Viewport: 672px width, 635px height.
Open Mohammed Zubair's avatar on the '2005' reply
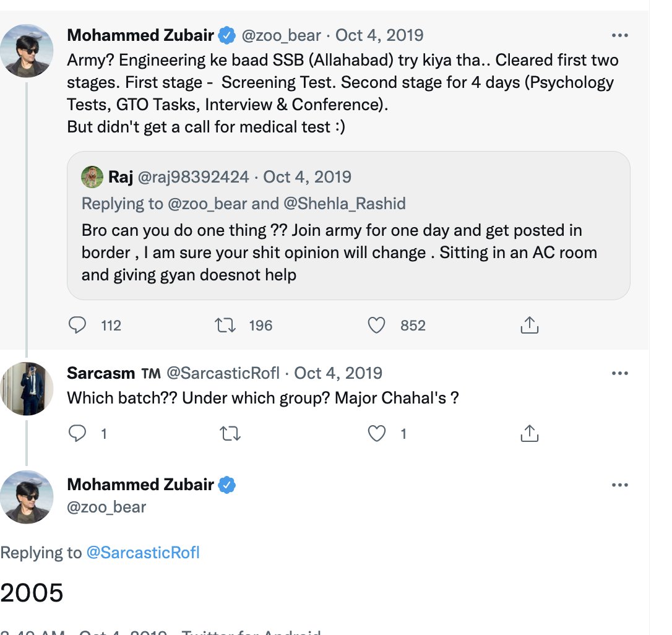(x=27, y=497)
